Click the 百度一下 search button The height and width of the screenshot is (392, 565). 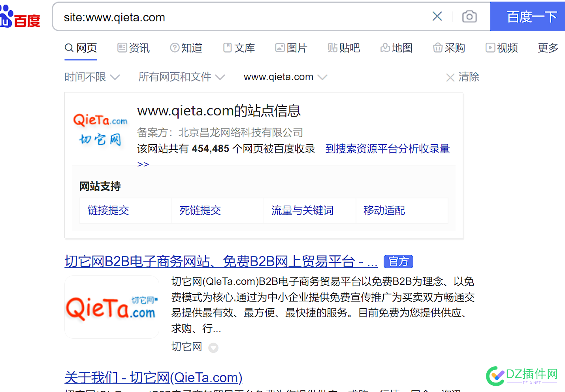pyautogui.click(x=528, y=17)
